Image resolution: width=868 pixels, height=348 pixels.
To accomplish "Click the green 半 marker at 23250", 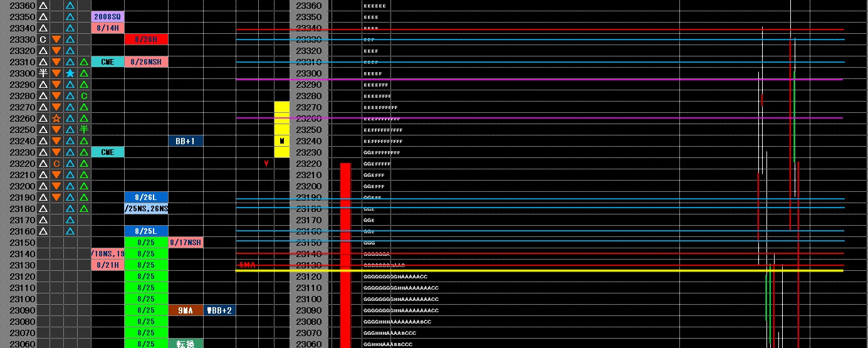I will [x=84, y=130].
